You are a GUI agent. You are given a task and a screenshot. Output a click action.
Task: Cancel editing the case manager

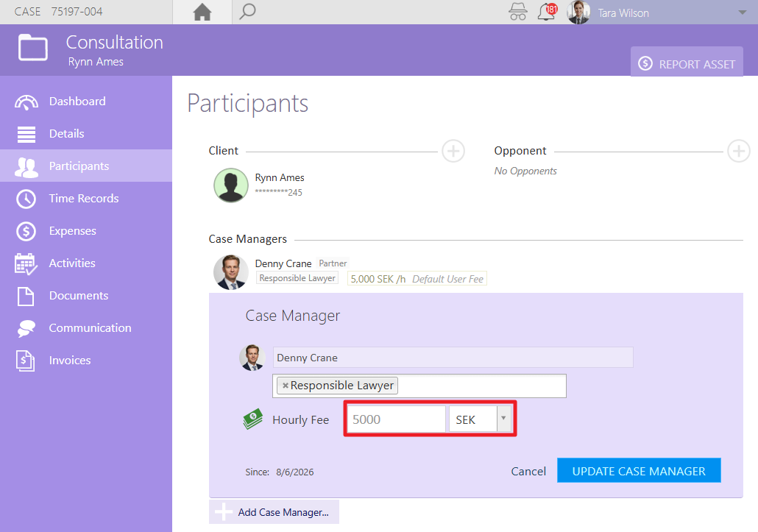point(528,471)
